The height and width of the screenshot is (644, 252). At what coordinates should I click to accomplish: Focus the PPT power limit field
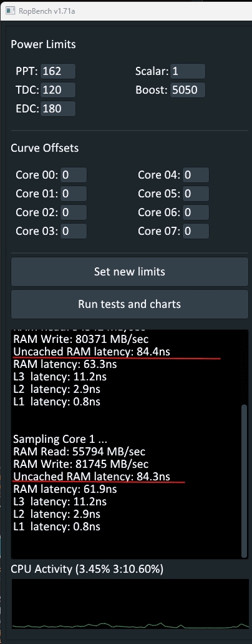point(58,71)
